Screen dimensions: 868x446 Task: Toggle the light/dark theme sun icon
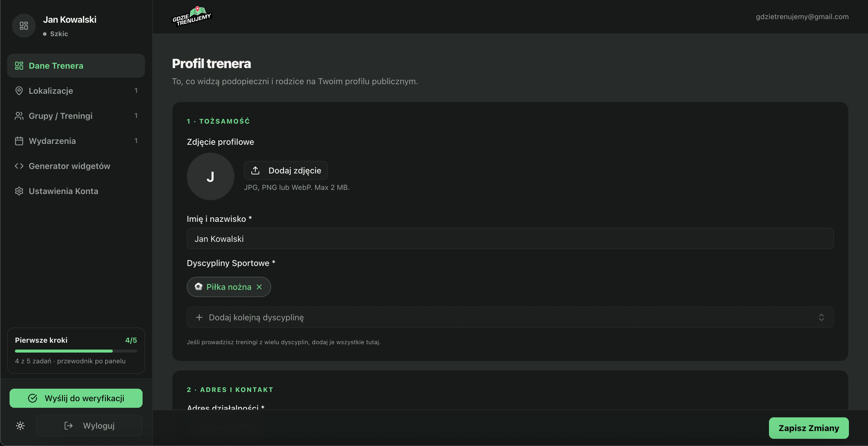click(20, 426)
